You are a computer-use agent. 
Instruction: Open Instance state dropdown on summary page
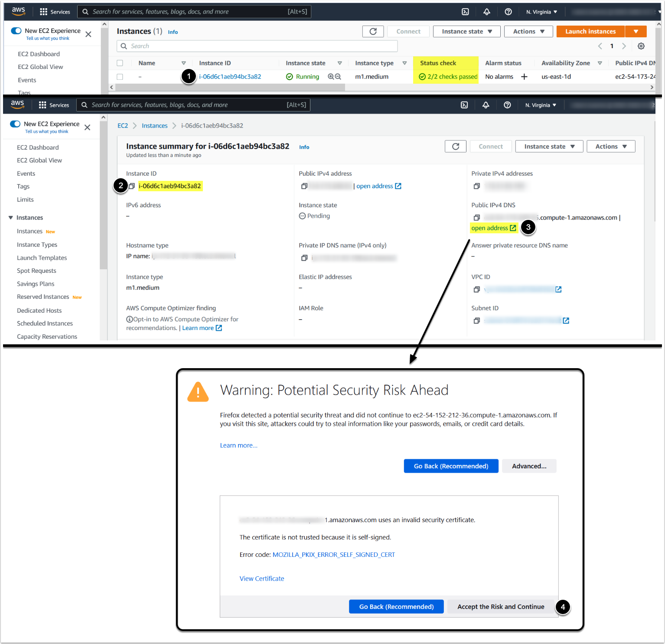click(549, 147)
